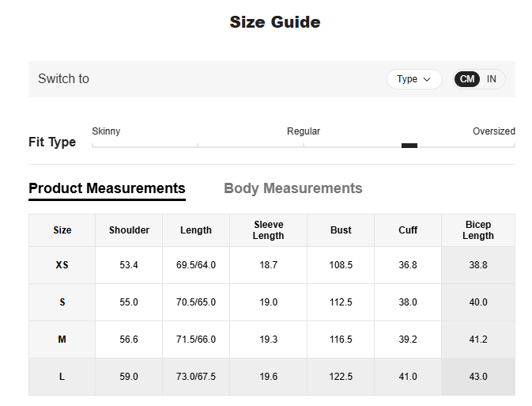Switch to the Body Measurements tab
The image size is (532, 406).
click(x=292, y=188)
